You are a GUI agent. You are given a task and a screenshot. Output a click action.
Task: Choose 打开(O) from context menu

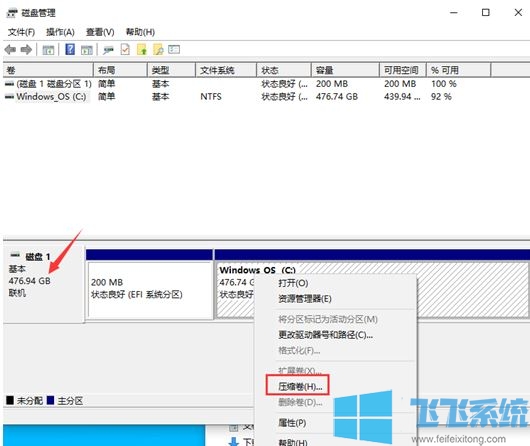coord(293,283)
